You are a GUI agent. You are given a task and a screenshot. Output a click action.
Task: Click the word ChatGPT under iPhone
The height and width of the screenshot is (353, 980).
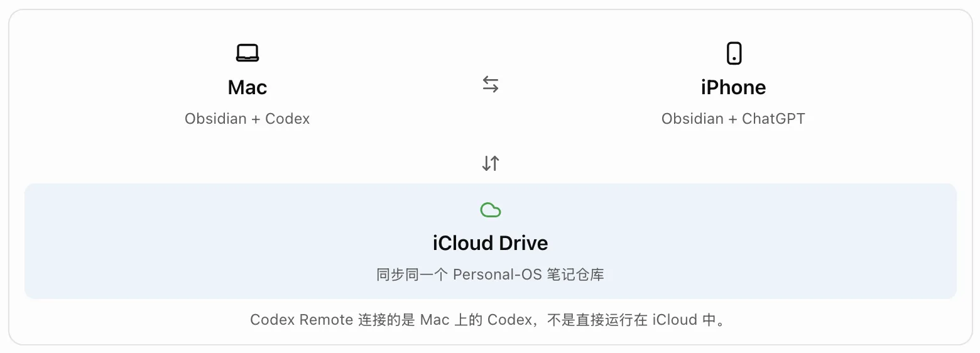(x=773, y=119)
